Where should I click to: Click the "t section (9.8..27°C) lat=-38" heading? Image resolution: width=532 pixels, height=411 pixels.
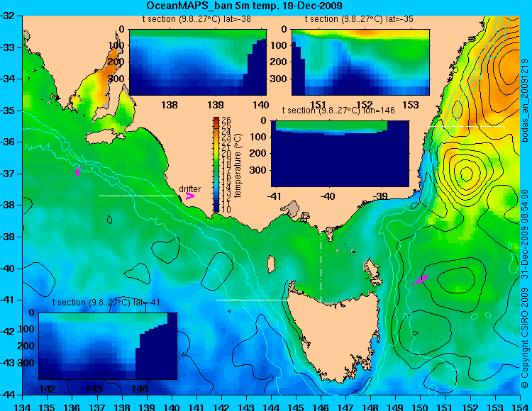[x=196, y=19]
